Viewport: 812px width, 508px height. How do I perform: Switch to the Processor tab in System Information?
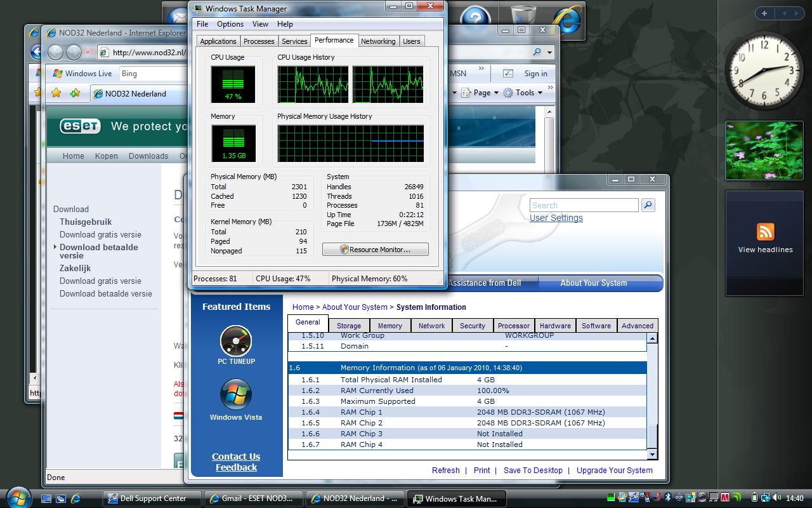pyautogui.click(x=514, y=326)
